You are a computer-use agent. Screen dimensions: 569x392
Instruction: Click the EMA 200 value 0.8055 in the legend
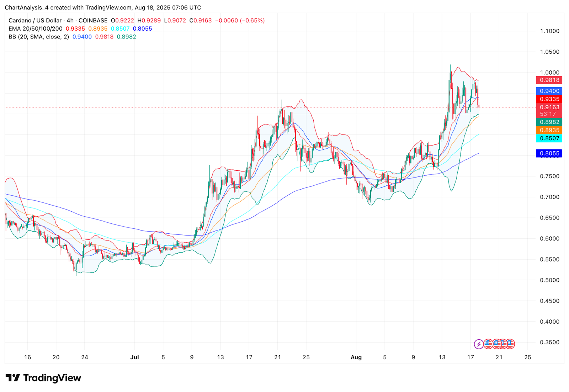[142, 29]
